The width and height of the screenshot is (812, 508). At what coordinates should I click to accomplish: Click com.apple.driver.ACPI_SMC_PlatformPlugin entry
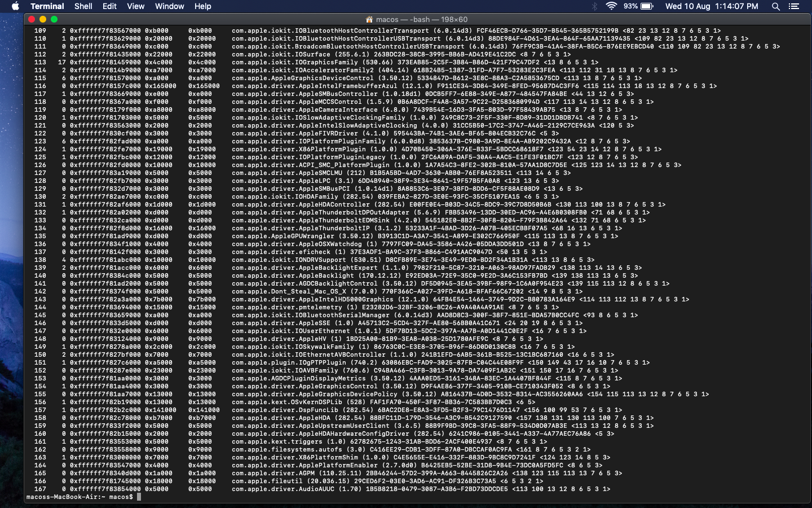[311, 165]
